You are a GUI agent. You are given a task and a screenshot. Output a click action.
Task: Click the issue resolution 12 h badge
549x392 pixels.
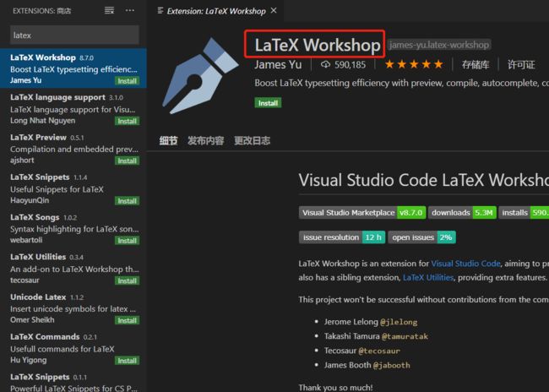[x=342, y=237]
